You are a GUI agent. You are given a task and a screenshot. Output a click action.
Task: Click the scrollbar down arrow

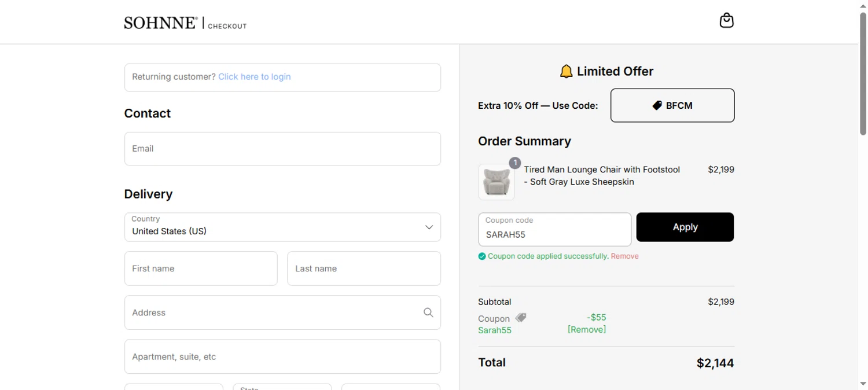click(863, 384)
